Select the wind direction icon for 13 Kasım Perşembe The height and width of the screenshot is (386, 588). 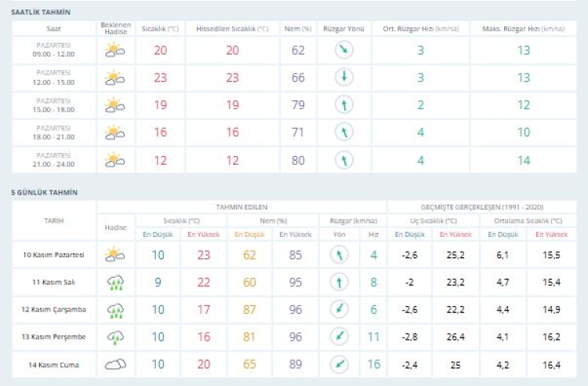[x=339, y=337]
